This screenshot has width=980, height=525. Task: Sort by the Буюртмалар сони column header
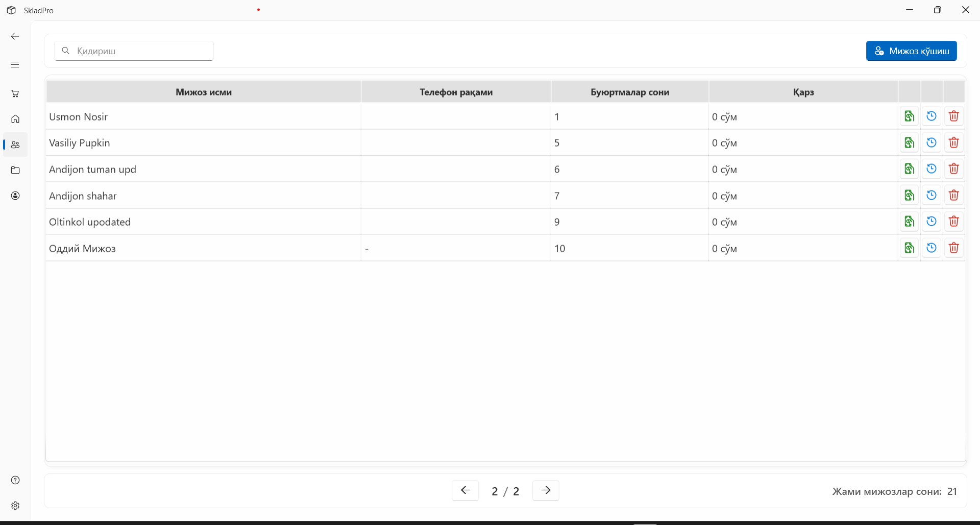click(629, 92)
